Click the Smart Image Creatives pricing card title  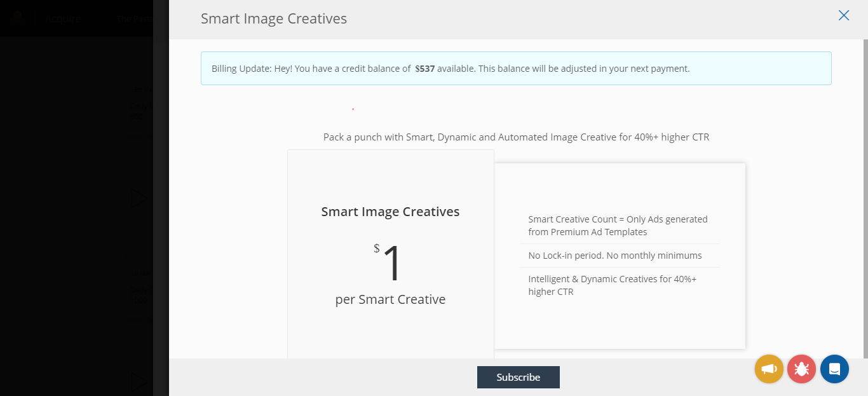[x=390, y=212]
